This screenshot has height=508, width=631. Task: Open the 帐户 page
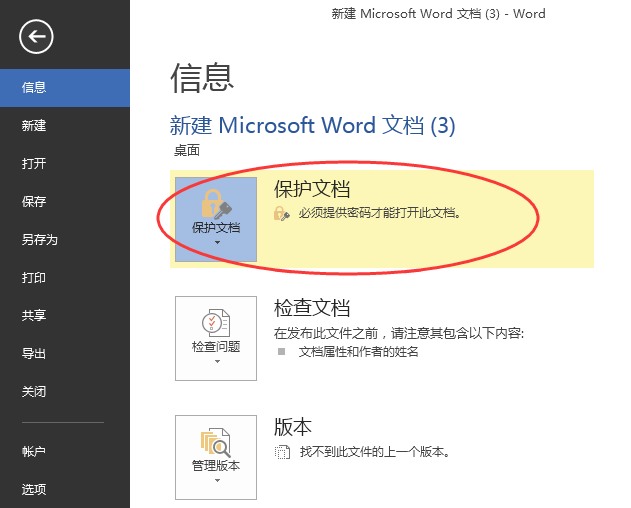point(65,451)
